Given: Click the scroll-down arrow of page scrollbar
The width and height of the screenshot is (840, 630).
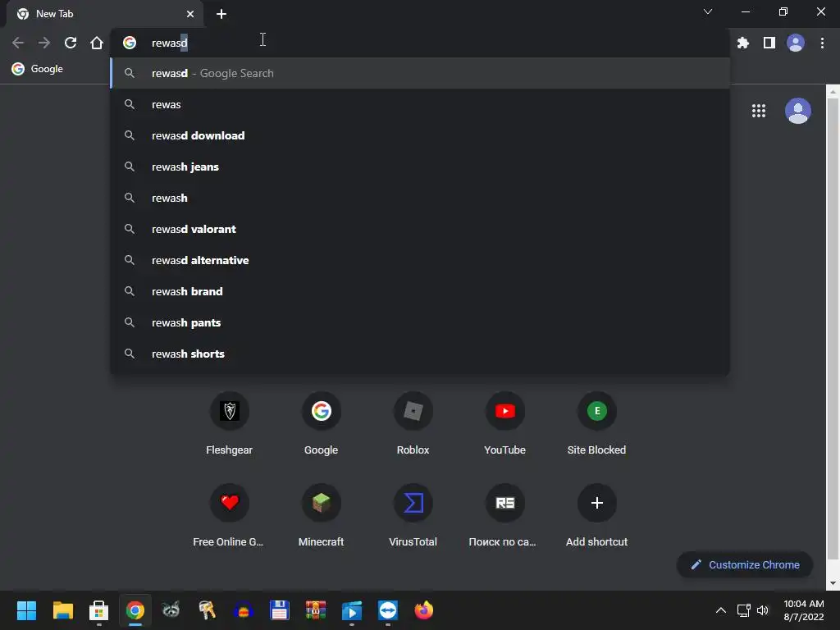Looking at the screenshot, I should coord(833,583).
